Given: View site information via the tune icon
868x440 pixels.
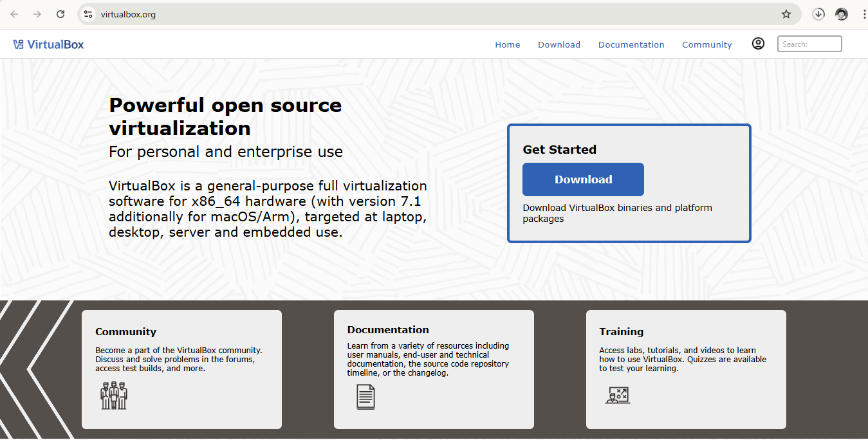Looking at the screenshot, I should [87, 14].
